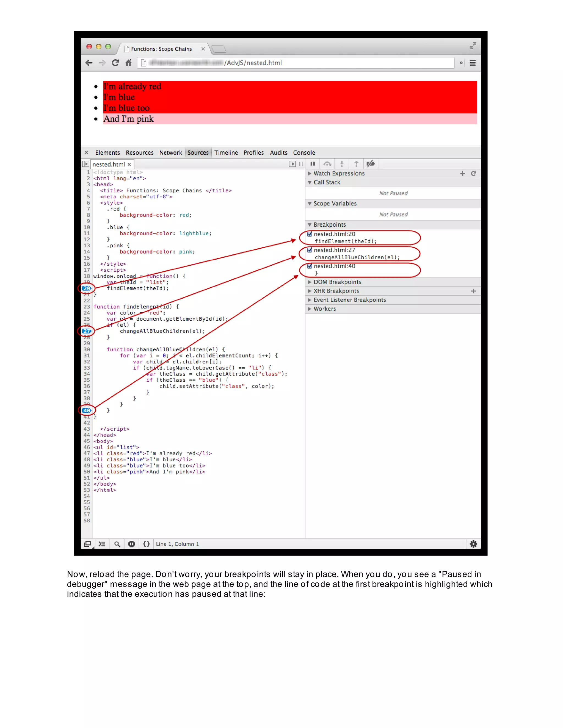563x728 pixels.
Task: Uncheck the nested.html:27 breakpoint
Action: tap(310, 250)
